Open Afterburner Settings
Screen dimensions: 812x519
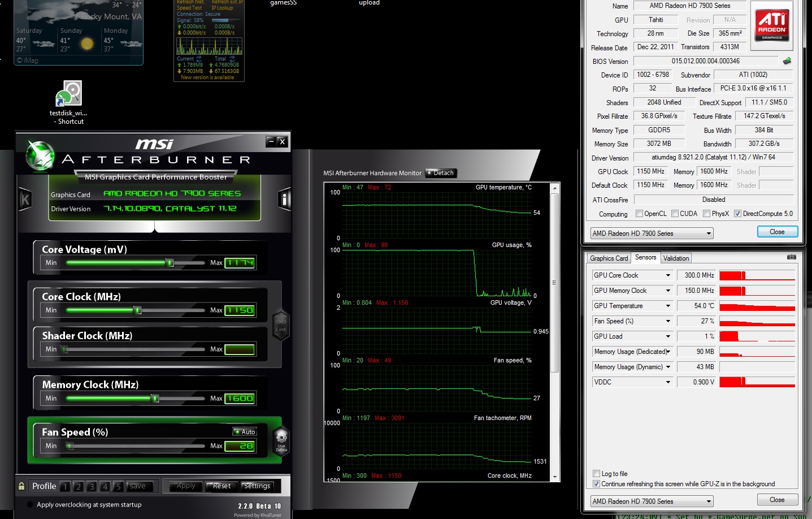pyautogui.click(x=257, y=486)
